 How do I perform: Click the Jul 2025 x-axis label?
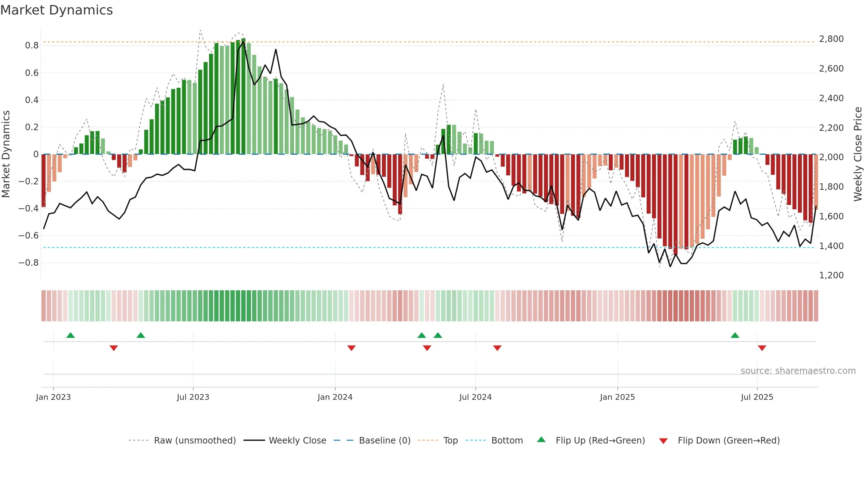pyautogui.click(x=757, y=397)
